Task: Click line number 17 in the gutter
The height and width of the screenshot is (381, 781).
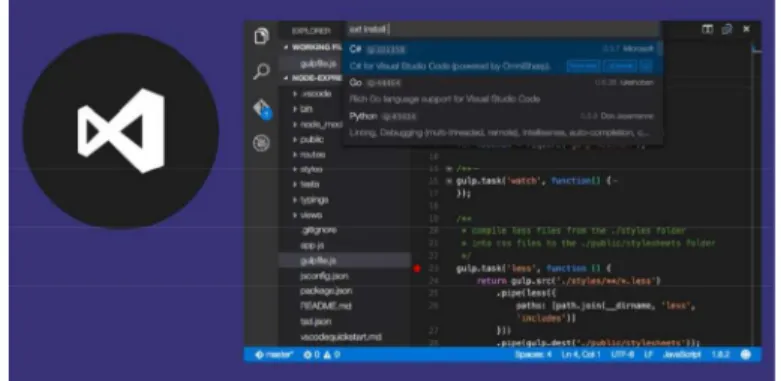Action: [433, 193]
